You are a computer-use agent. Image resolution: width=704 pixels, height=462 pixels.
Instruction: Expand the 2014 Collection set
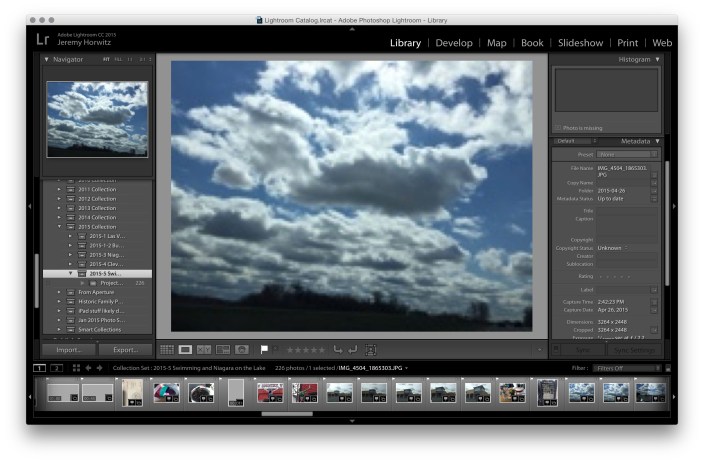58,217
